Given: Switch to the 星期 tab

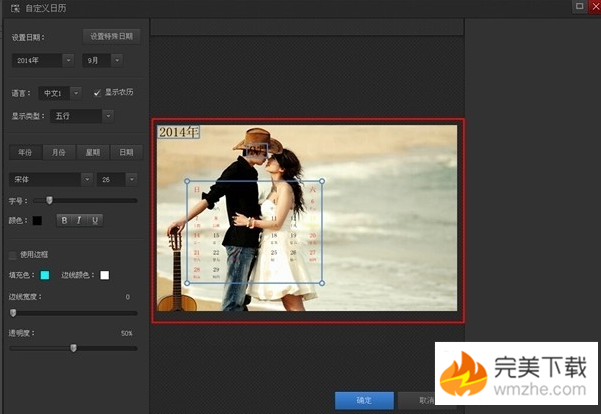Looking at the screenshot, I should 92,153.
